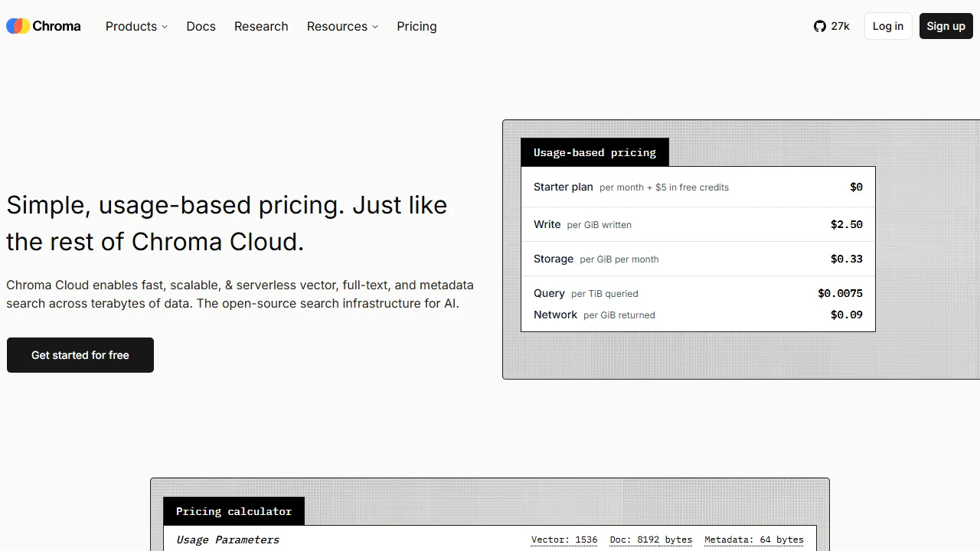The height and width of the screenshot is (551, 980).
Task: Click the Query per TiB queried label
Action: (586, 293)
